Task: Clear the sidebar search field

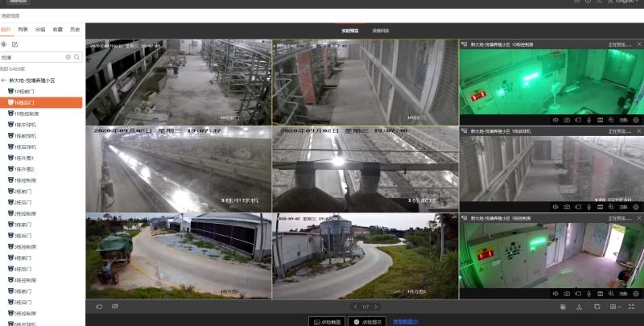Action: pyautogui.click(x=68, y=57)
